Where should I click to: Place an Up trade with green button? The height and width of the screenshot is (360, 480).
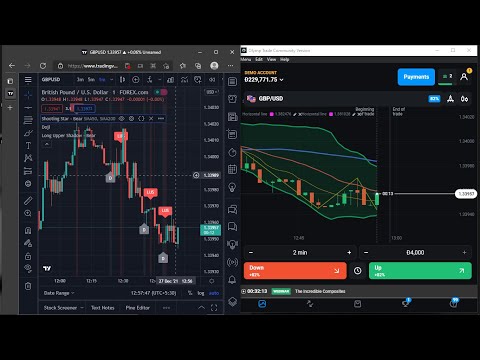click(420, 271)
